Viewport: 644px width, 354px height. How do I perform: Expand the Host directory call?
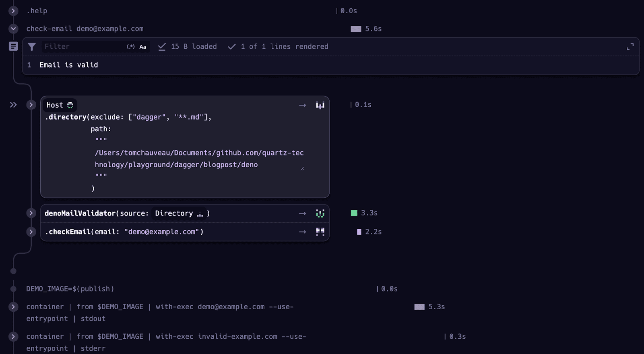pos(31,105)
